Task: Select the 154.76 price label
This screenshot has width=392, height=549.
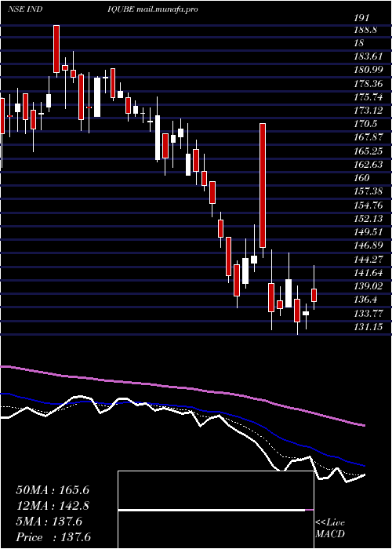Action: pos(368,205)
